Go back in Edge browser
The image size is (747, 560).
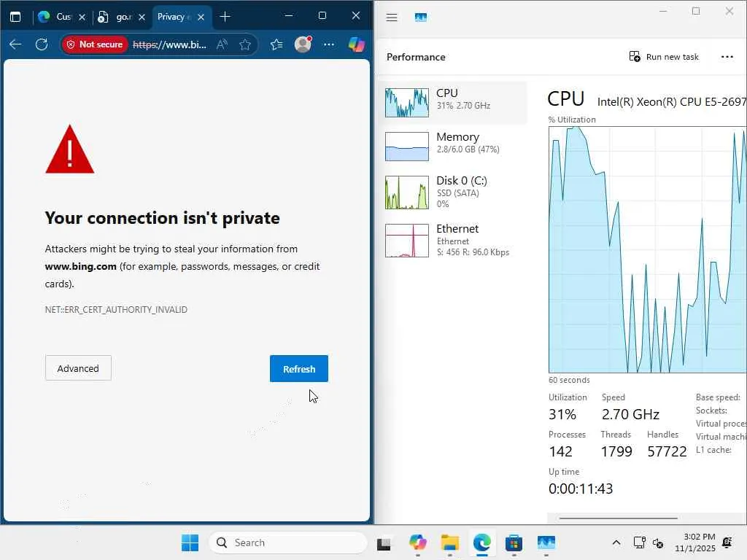click(x=15, y=44)
